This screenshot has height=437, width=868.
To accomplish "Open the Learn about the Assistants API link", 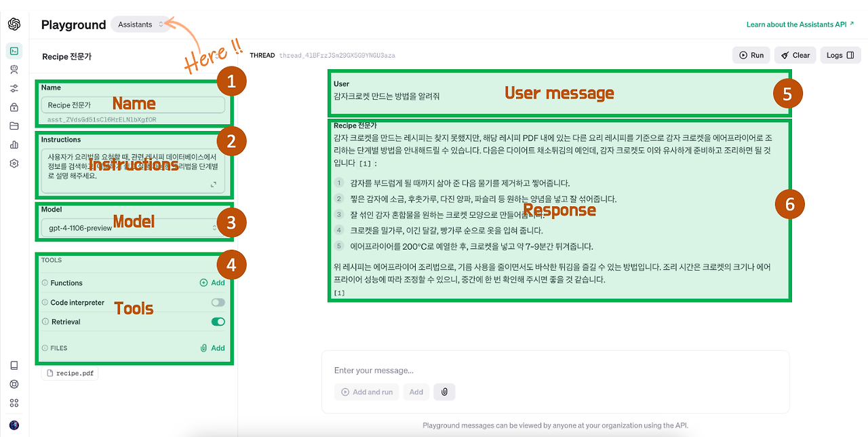I will pos(800,24).
